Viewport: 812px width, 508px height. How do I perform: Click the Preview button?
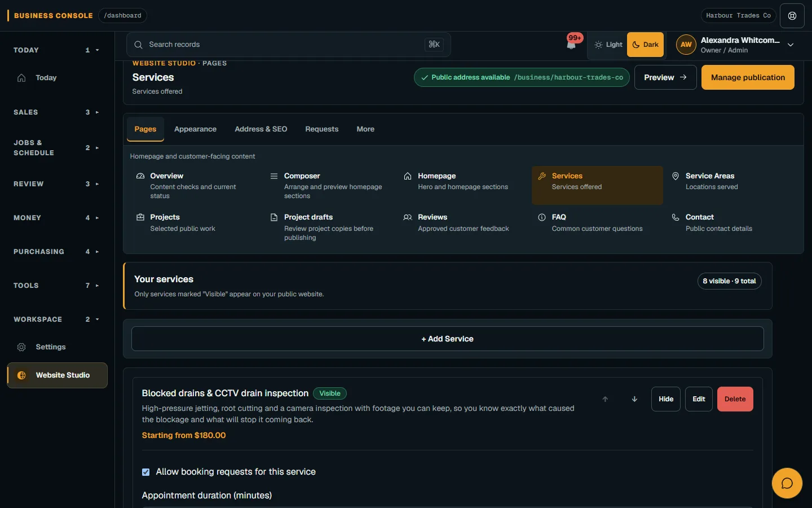point(665,77)
